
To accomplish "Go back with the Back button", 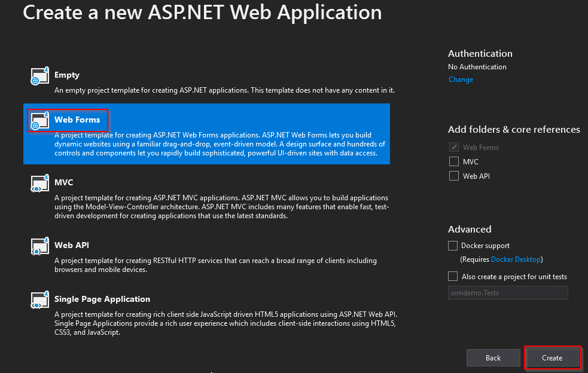I will [493, 358].
